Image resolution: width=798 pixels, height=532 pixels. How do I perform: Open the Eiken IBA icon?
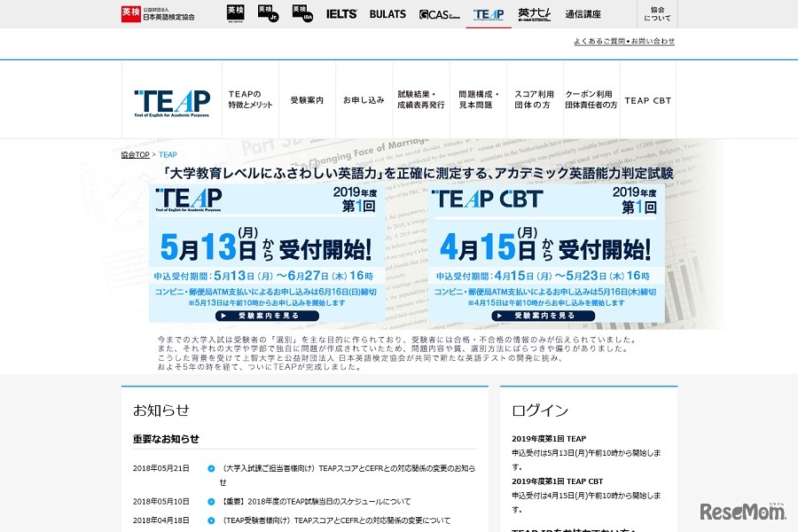click(x=302, y=14)
